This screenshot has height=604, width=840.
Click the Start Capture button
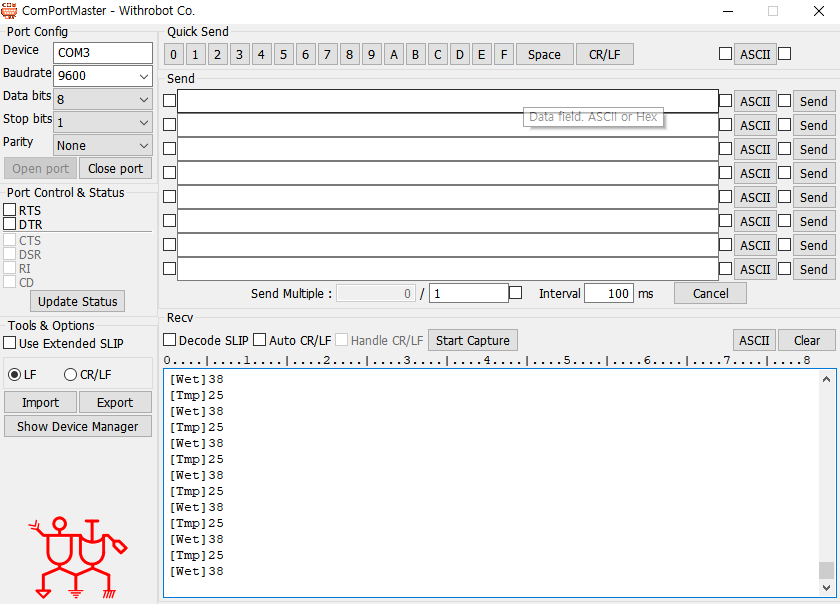click(472, 340)
